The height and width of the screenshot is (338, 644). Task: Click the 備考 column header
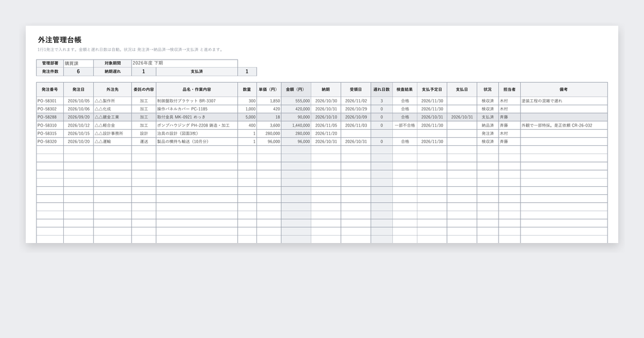point(563,90)
